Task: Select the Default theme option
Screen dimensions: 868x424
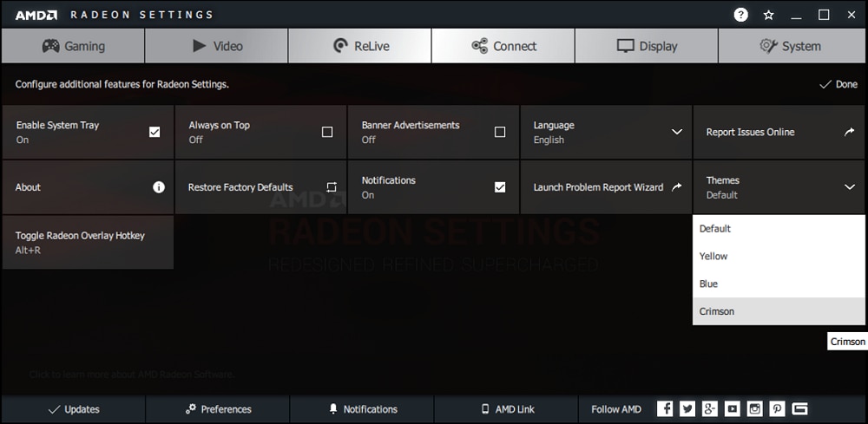Action: click(779, 228)
